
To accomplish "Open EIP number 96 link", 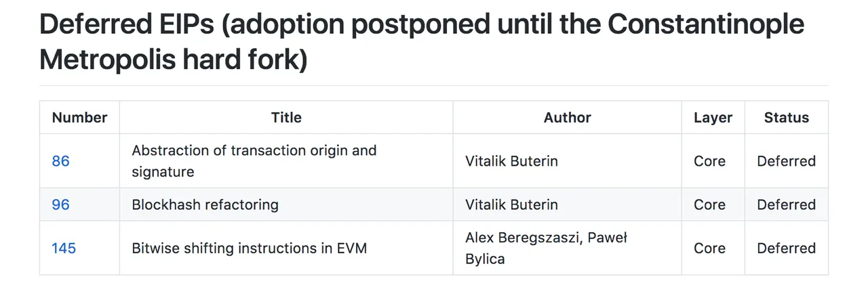I will point(60,204).
